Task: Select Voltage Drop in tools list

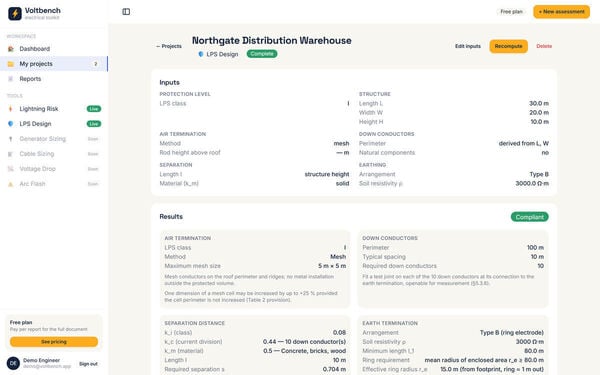Action: (x=54, y=169)
